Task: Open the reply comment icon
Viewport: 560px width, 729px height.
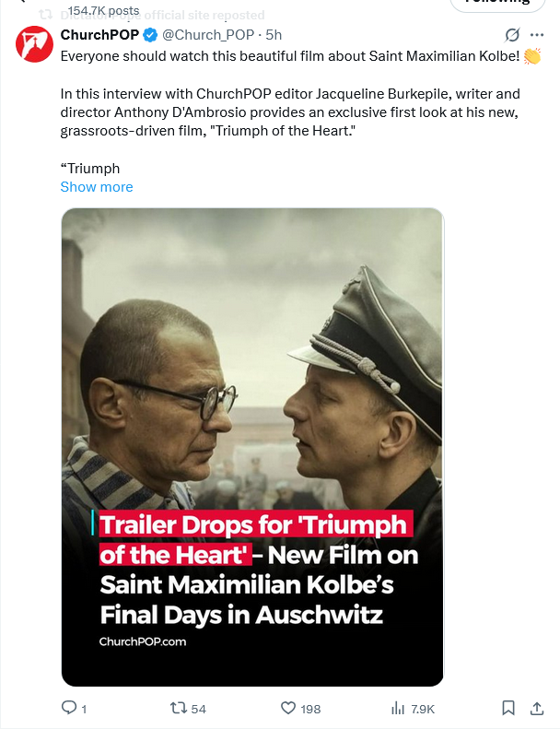Action: 69,708
